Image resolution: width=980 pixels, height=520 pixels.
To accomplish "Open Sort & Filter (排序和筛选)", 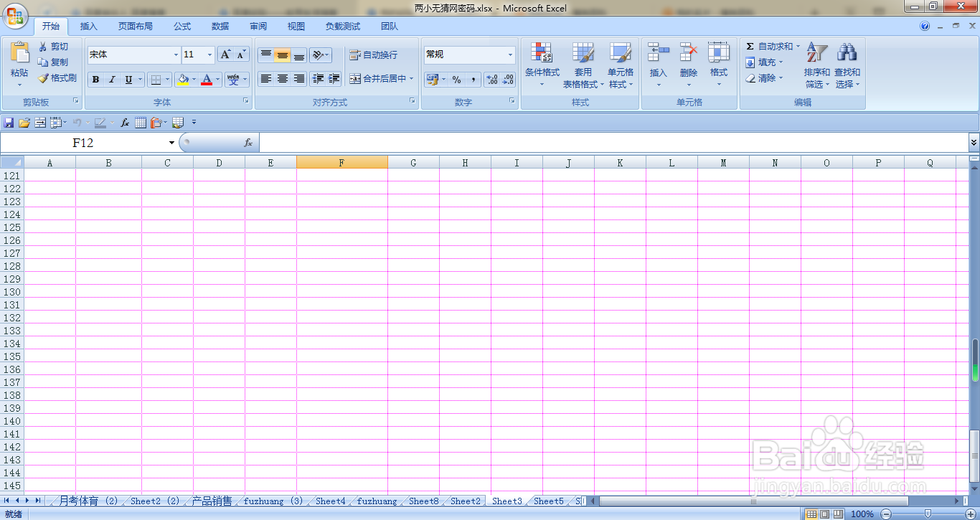I will 817,65.
